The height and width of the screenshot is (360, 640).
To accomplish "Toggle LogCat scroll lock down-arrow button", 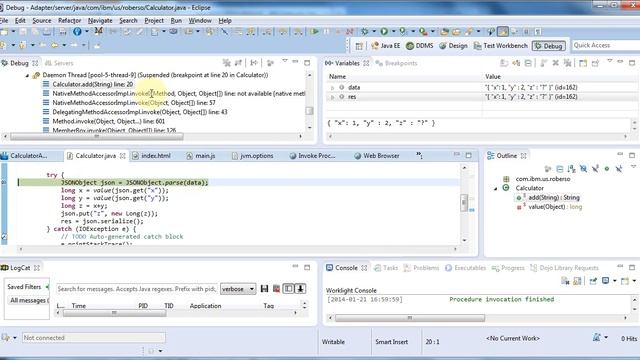I will 300,289.
